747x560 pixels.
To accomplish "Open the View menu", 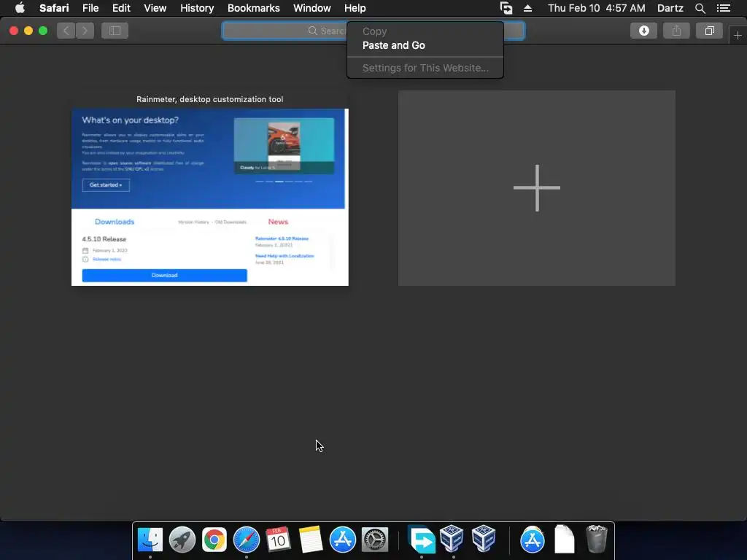I will (x=155, y=8).
